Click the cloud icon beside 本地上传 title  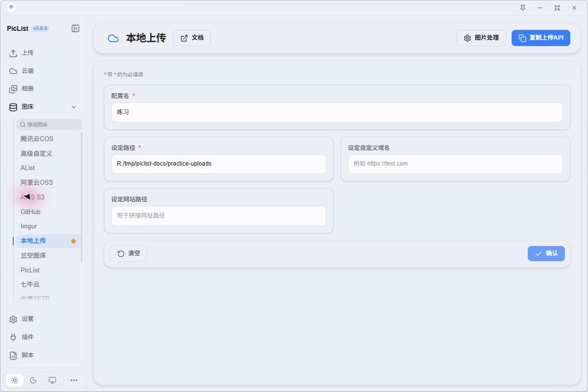[113, 38]
